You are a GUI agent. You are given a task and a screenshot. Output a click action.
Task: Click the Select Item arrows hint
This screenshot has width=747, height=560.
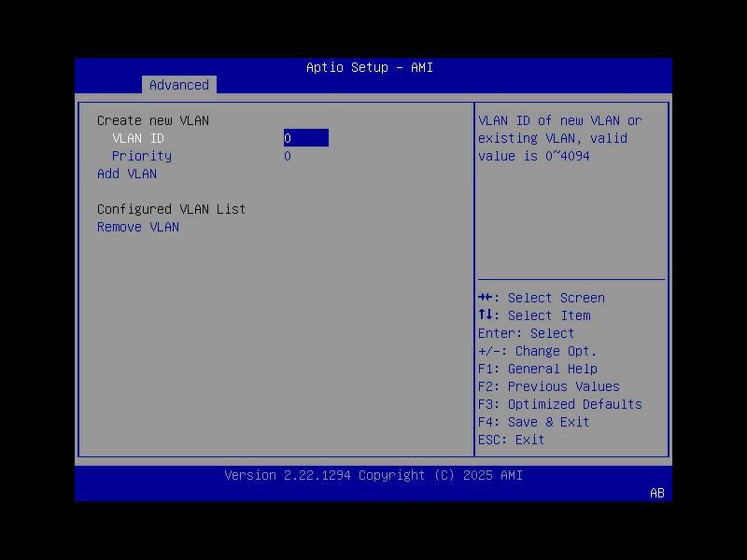coord(543,315)
